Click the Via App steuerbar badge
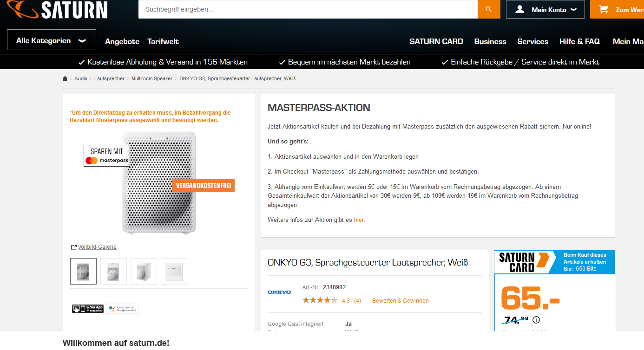Viewport: 644px width, 350px height. [87, 309]
